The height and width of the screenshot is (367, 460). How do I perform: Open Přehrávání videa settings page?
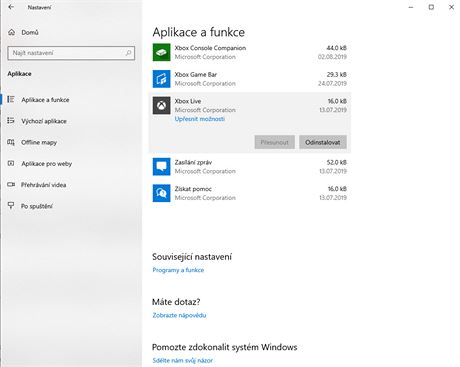[43, 185]
